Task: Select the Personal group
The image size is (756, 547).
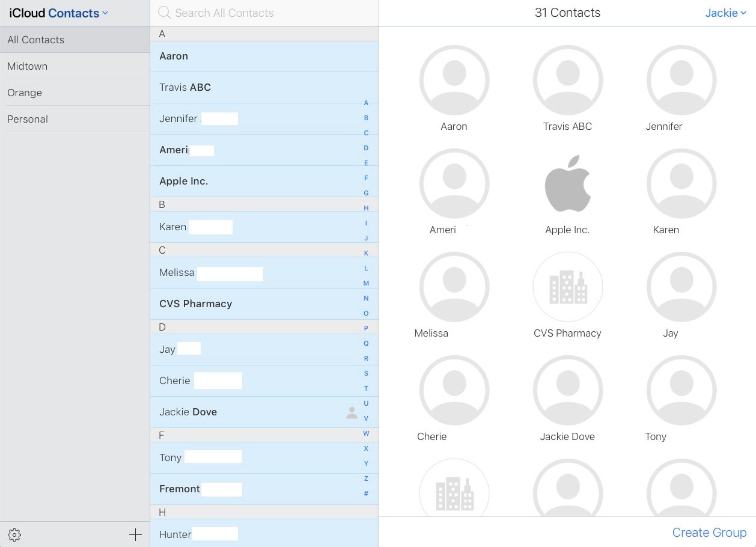Action: [75, 119]
